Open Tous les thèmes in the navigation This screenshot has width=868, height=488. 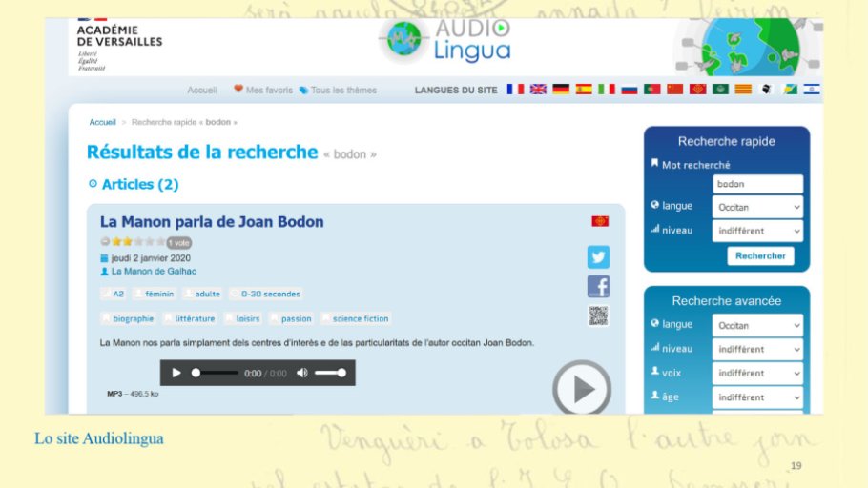338,91
